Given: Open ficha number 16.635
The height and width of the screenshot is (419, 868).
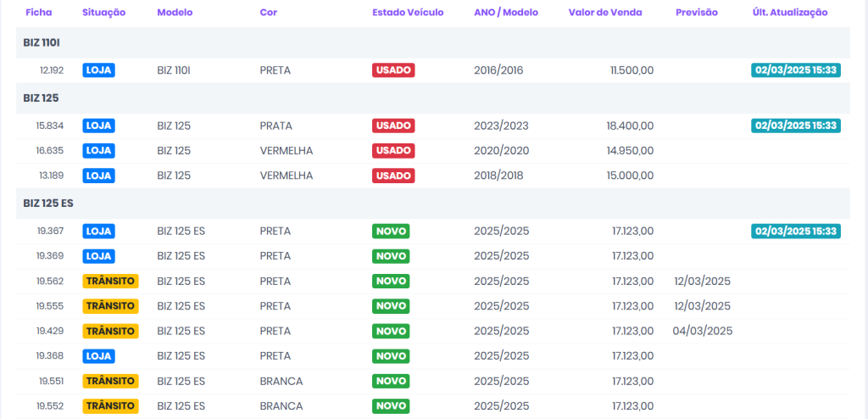Looking at the screenshot, I should click(x=50, y=151).
